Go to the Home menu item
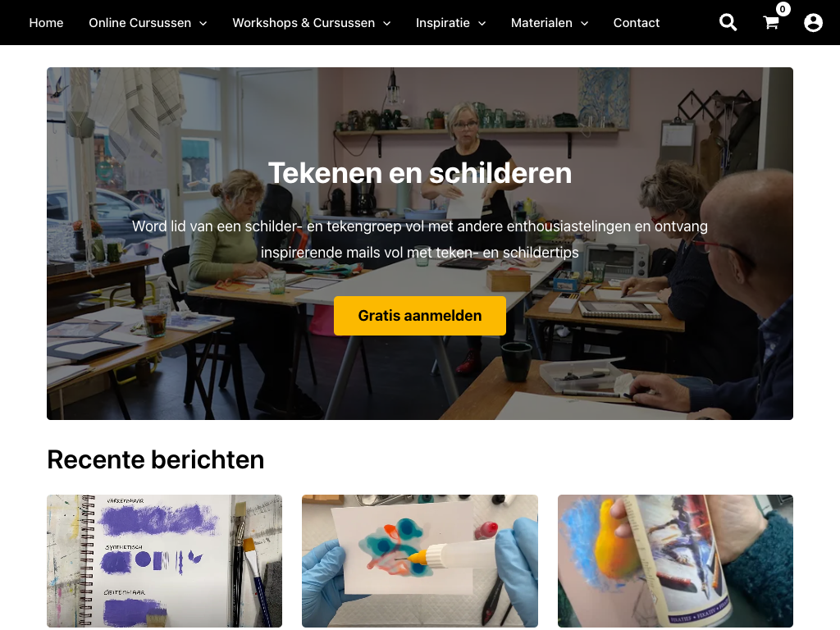 coord(46,22)
